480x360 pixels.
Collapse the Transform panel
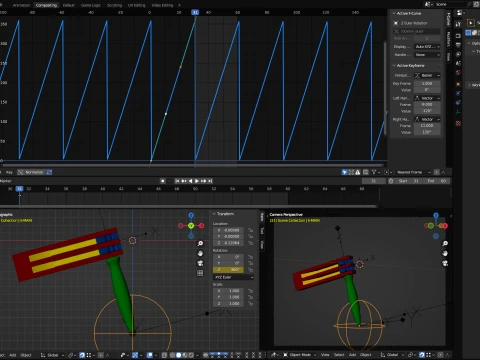[x=214, y=214]
